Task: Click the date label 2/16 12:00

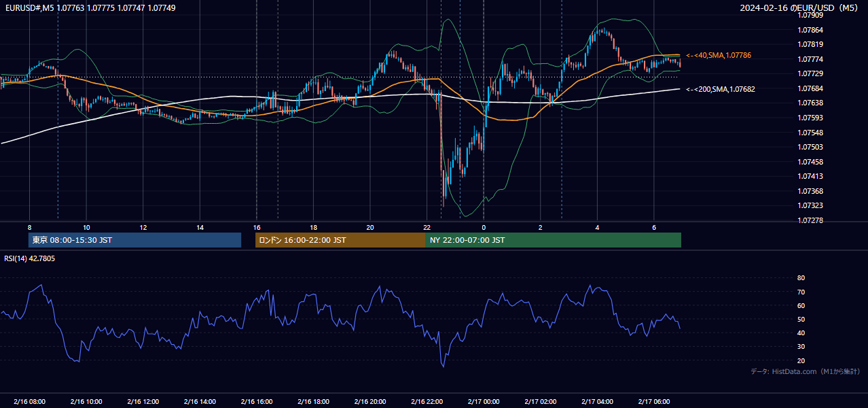Action: coord(143,402)
